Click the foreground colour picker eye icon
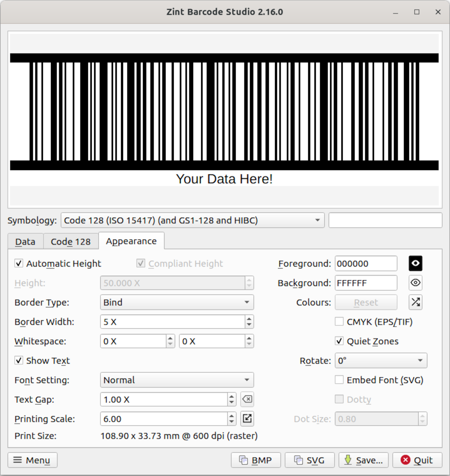The width and height of the screenshot is (450, 476). pyautogui.click(x=415, y=263)
